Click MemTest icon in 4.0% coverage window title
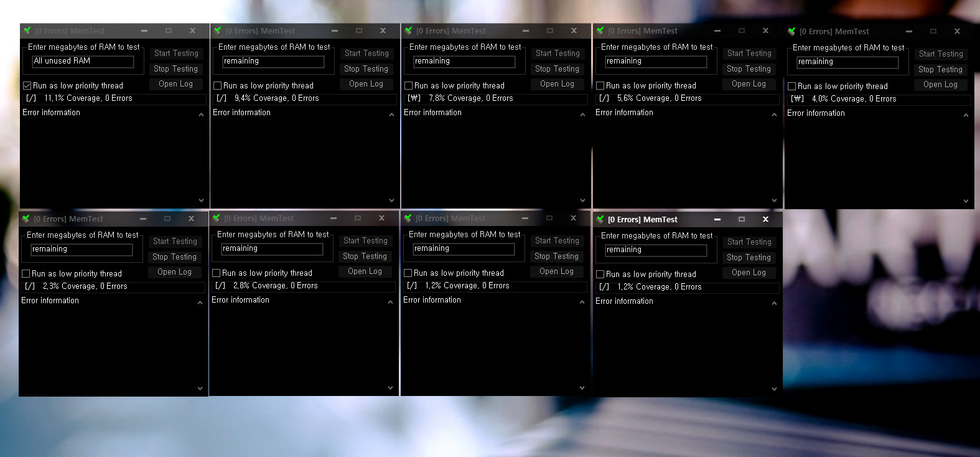This screenshot has height=457, width=980. coord(791,31)
